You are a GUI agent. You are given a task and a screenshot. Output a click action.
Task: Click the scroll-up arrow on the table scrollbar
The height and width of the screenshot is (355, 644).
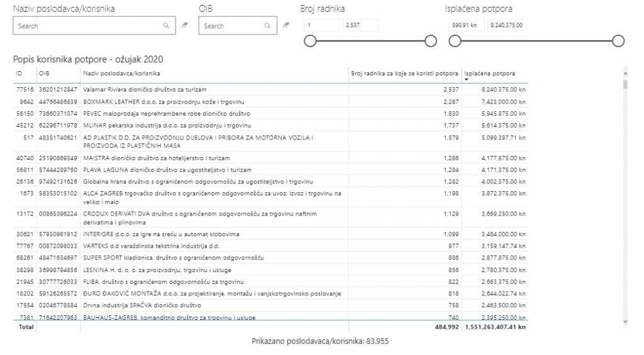625,74
